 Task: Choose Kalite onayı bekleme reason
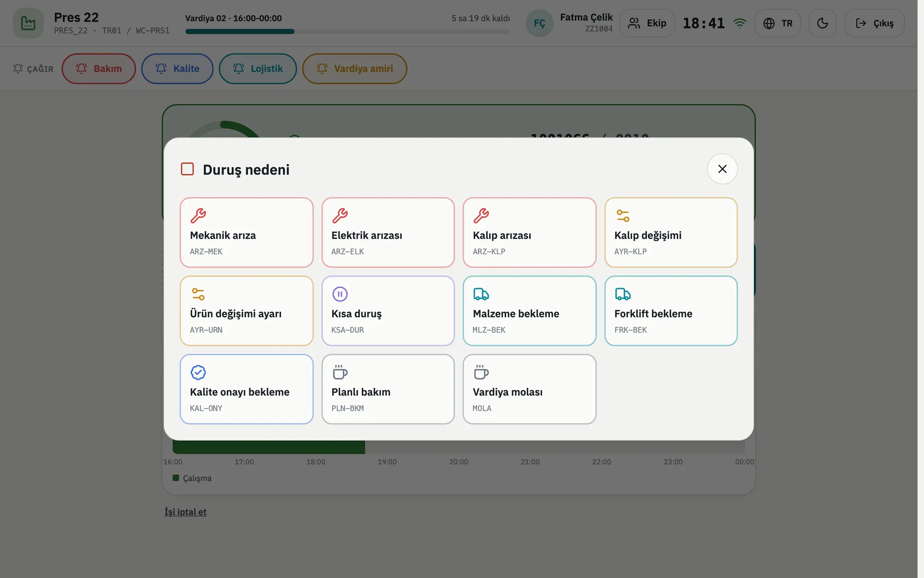pos(247,389)
